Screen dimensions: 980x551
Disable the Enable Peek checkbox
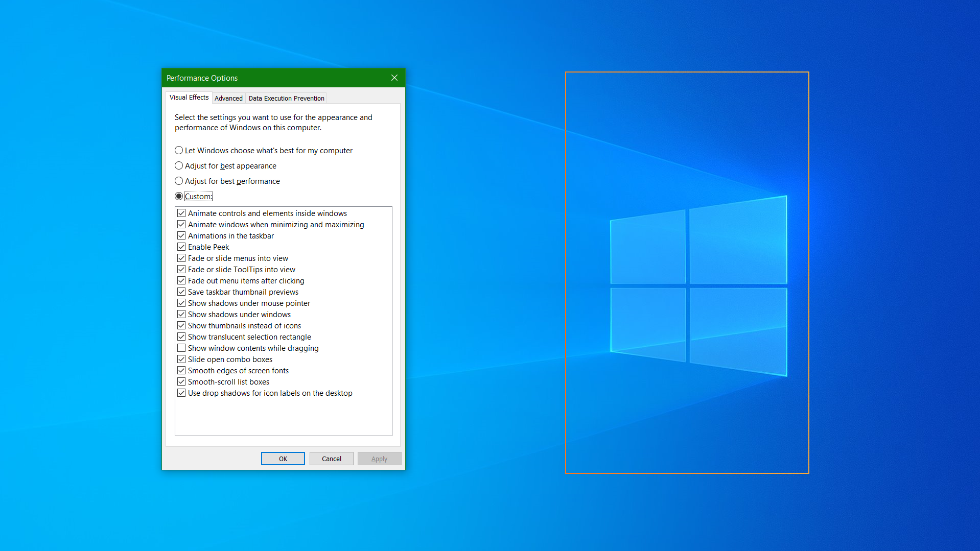pyautogui.click(x=181, y=247)
